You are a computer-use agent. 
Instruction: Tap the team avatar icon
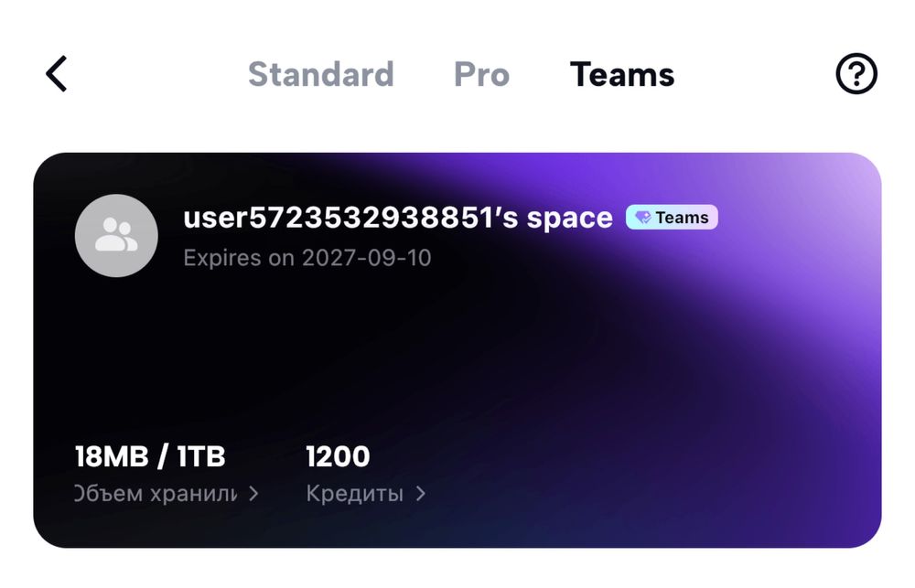point(116,235)
